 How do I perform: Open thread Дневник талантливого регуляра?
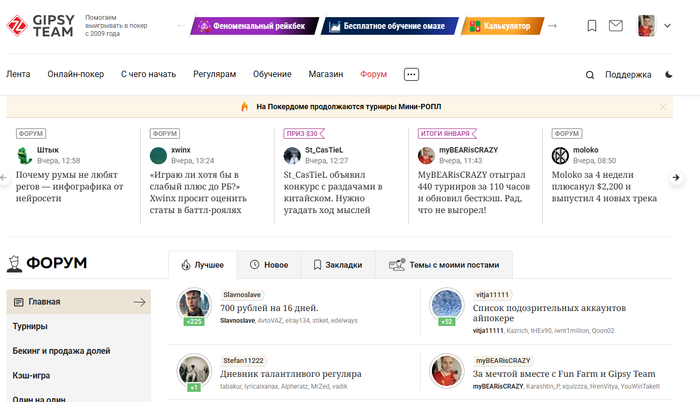pos(291,373)
